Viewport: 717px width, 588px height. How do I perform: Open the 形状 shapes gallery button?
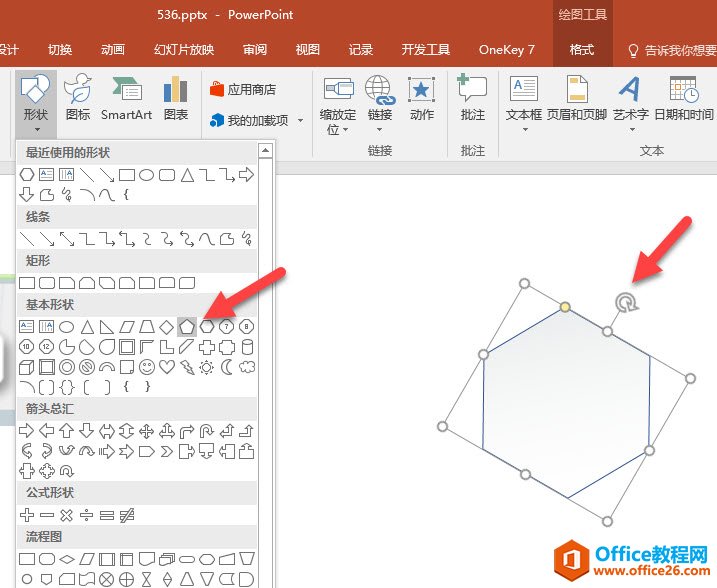[x=36, y=103]
